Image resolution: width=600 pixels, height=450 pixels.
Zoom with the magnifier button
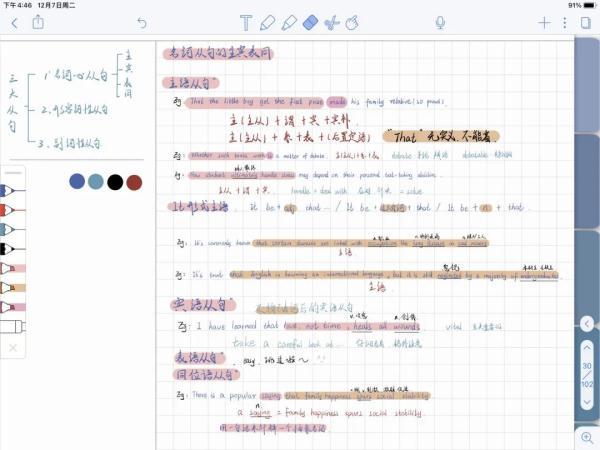pyautogui.click(x=587, y=437)
